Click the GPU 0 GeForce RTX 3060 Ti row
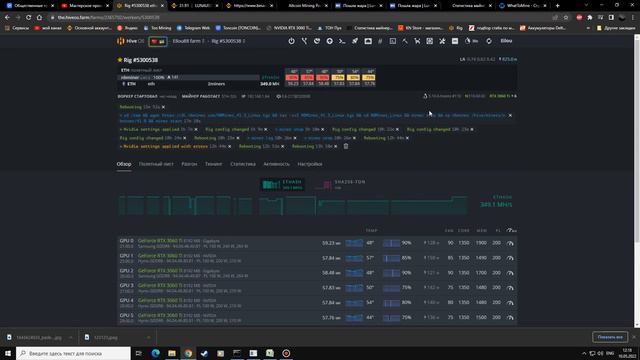Viewport: 640px width, 360px height. point(317,243)
